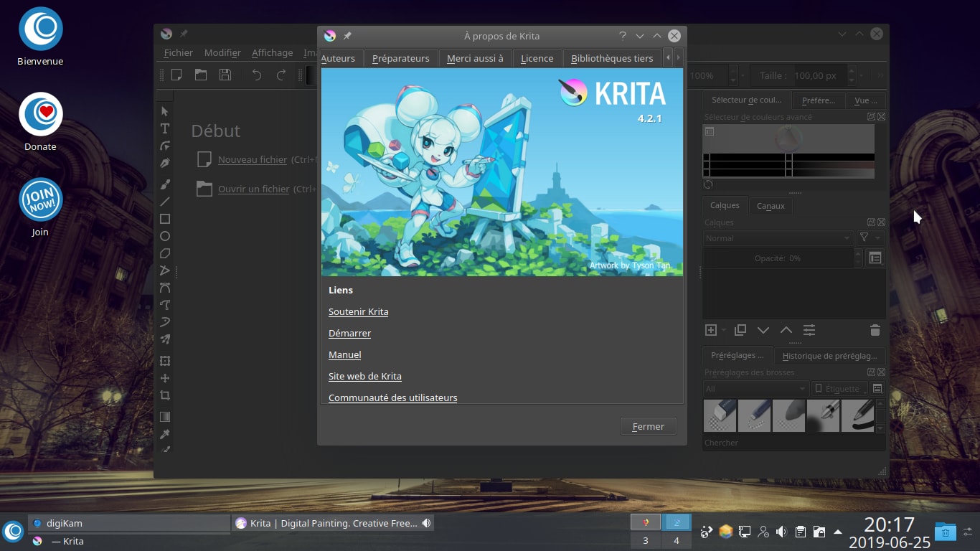Open the Soutenir Krita link
Viewport: 980px width, 551px height.
pos(359,311)
